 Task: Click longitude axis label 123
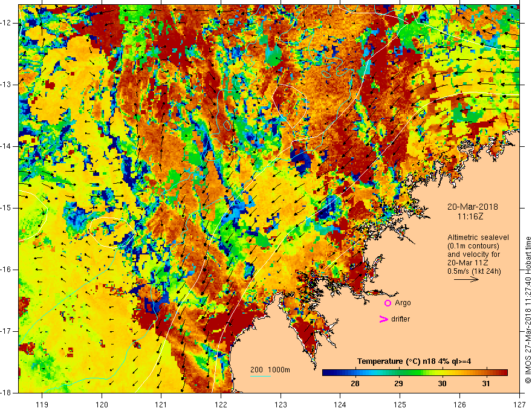(x=281, y=404)
